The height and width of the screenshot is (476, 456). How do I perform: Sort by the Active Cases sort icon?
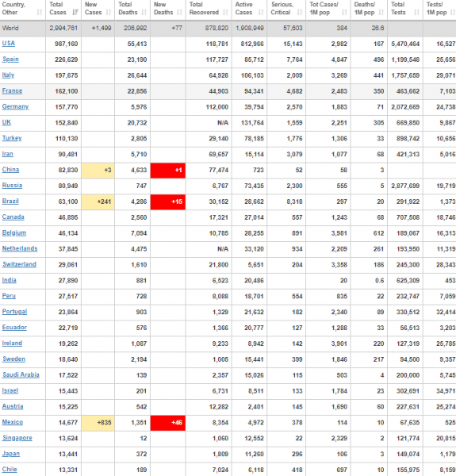(261, 13)
